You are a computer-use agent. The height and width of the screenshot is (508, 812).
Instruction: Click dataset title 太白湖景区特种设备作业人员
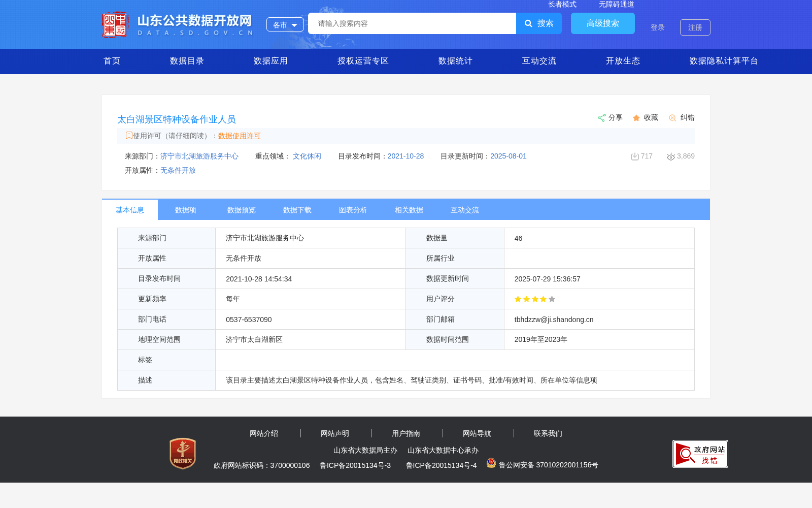[x=177, y=119]
